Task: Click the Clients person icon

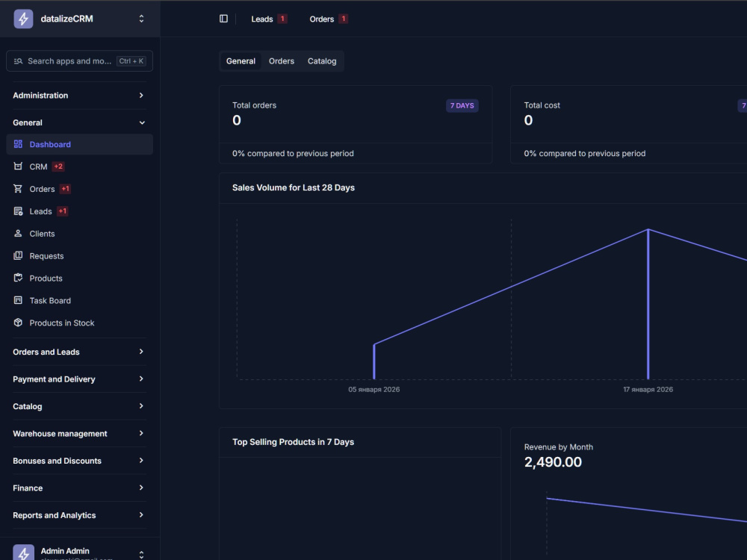Action: point(18,233)
